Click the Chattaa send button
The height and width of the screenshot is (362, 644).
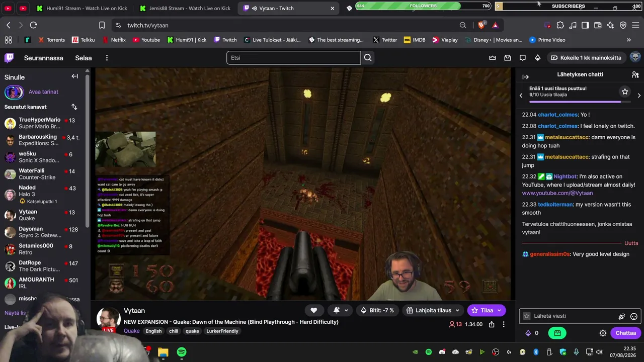[625, 333]
